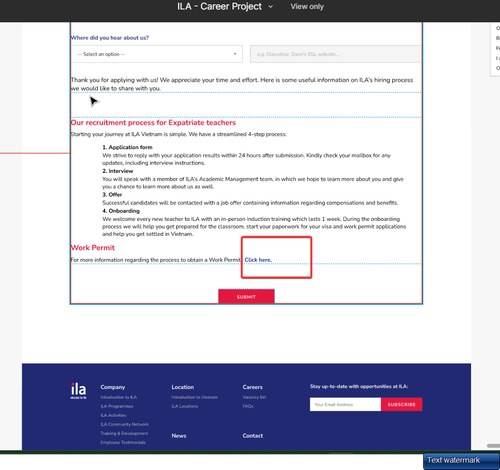Open Introduction to Vietnam footer link

pos(195,397)
